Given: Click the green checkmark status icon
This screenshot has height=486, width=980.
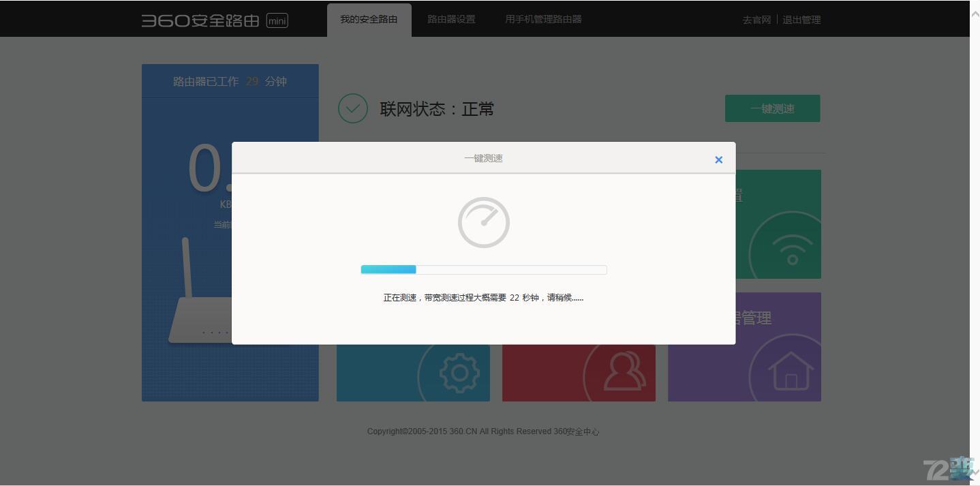Looking at the screenshot, I should 352,108.
